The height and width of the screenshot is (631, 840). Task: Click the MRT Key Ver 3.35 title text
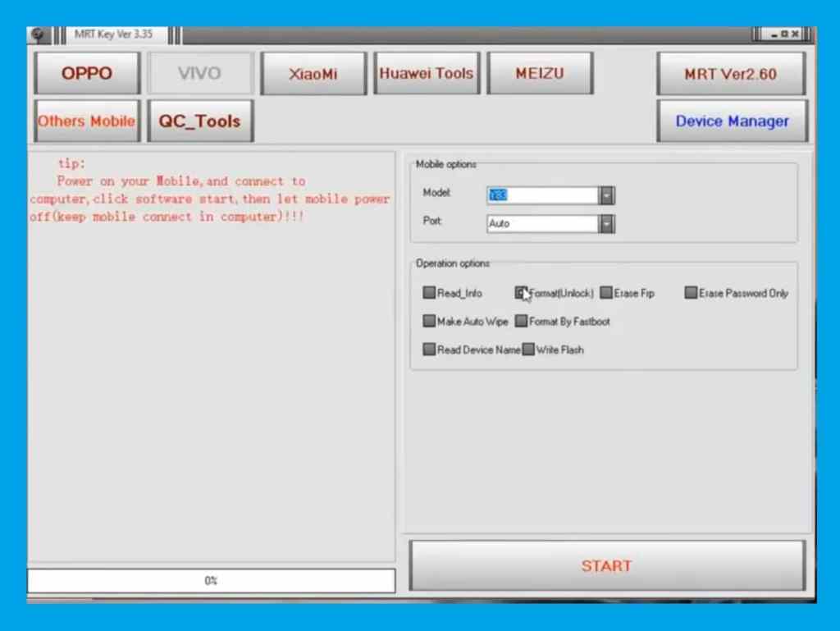point(113,34)
